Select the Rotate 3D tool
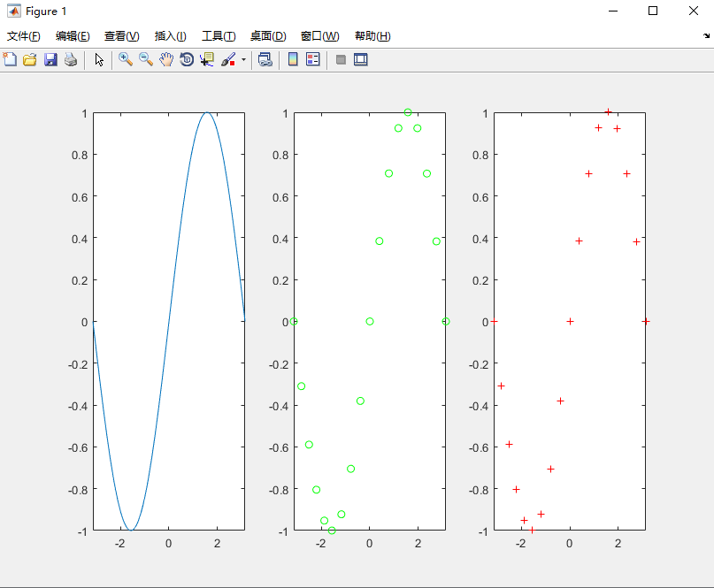Viewport: 714px width, 588px height. click(x=185, y=59)
